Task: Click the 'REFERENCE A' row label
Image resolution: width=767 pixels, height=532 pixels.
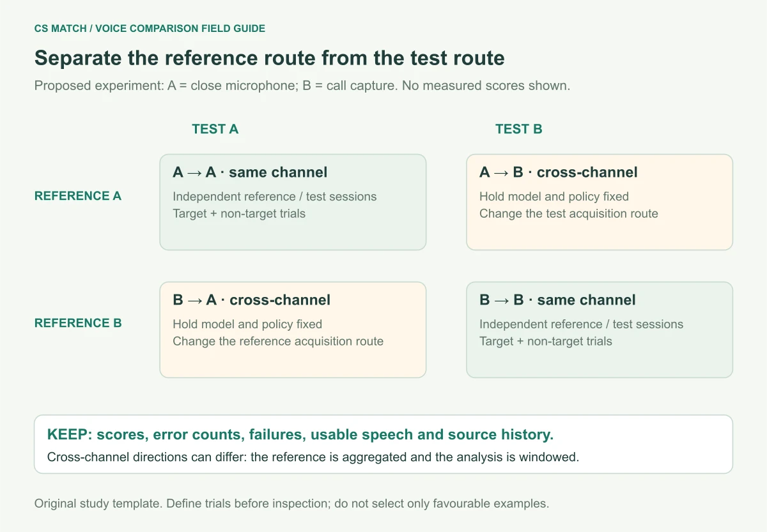Action: click(x=78, y=196)
